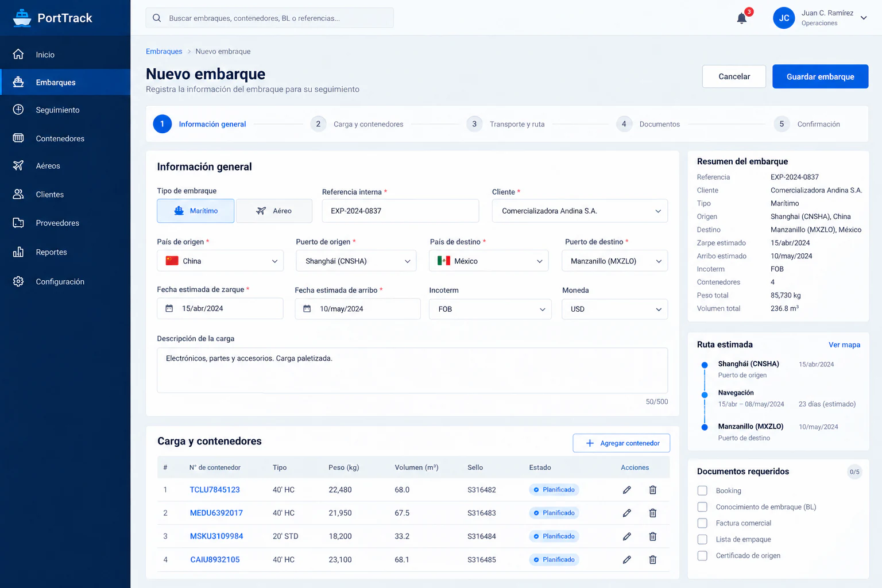The image size is (882, 588).
Task: Click the search magnifier icon
Action: 157,18
